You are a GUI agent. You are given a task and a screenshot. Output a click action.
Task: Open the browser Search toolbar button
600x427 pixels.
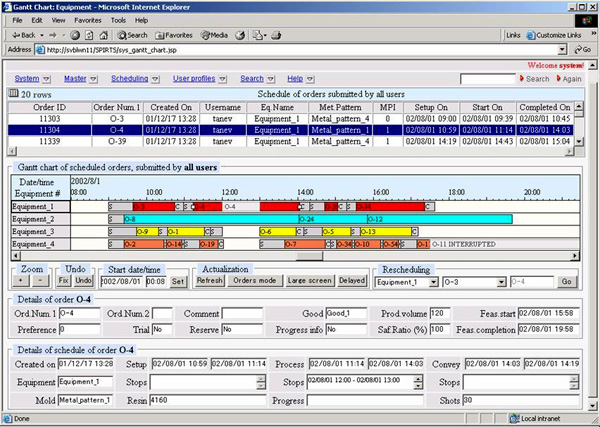(132, 34)
